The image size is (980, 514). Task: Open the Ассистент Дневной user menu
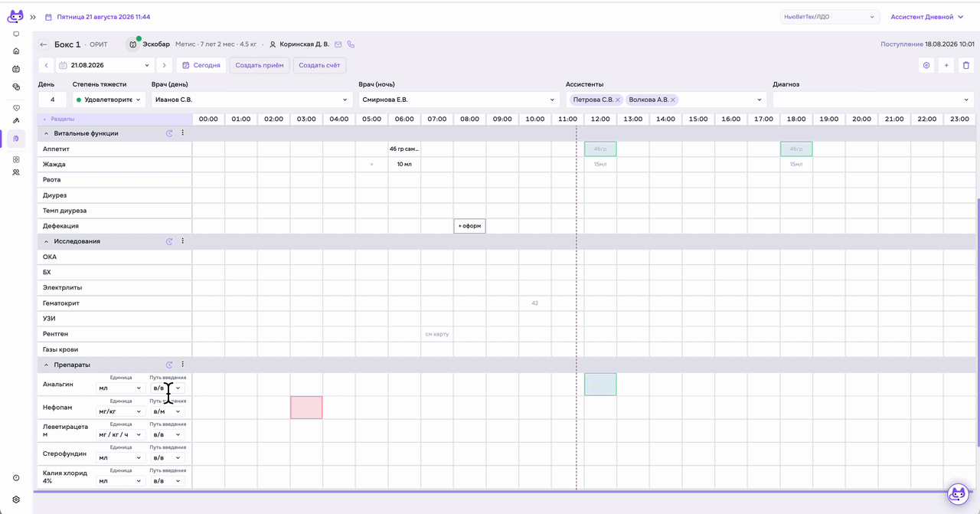(927, 17)
